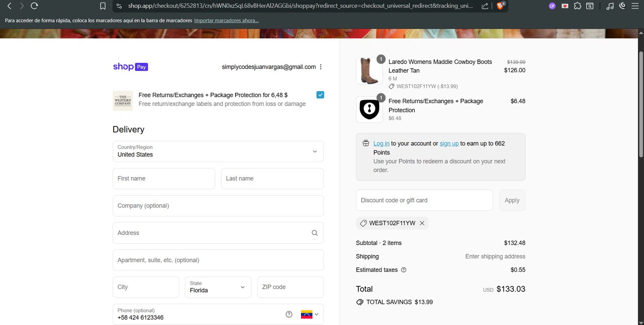Open the heart envelope extension
Screen dimensions: 644x325
click(565, 6)
